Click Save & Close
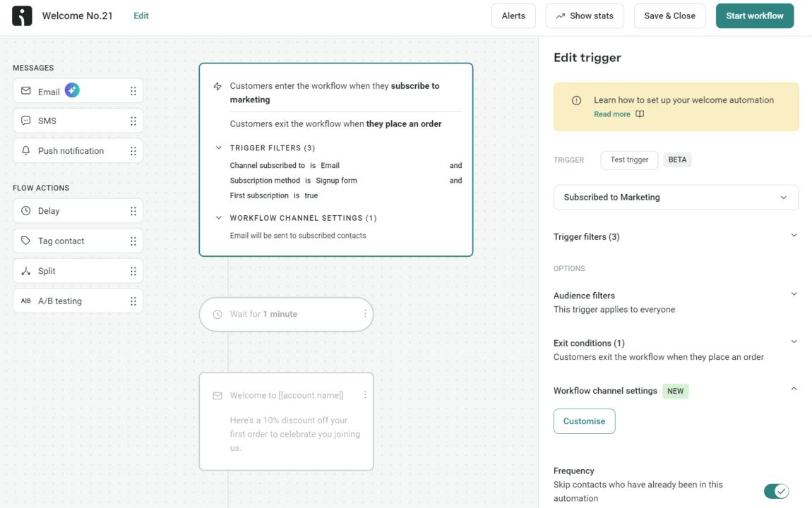 pos(669,16)
